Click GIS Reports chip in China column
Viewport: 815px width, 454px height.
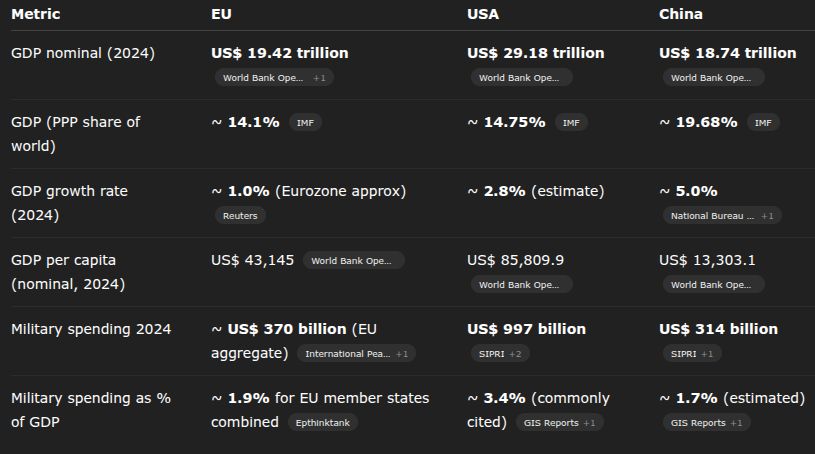click(x=705, y=423)
